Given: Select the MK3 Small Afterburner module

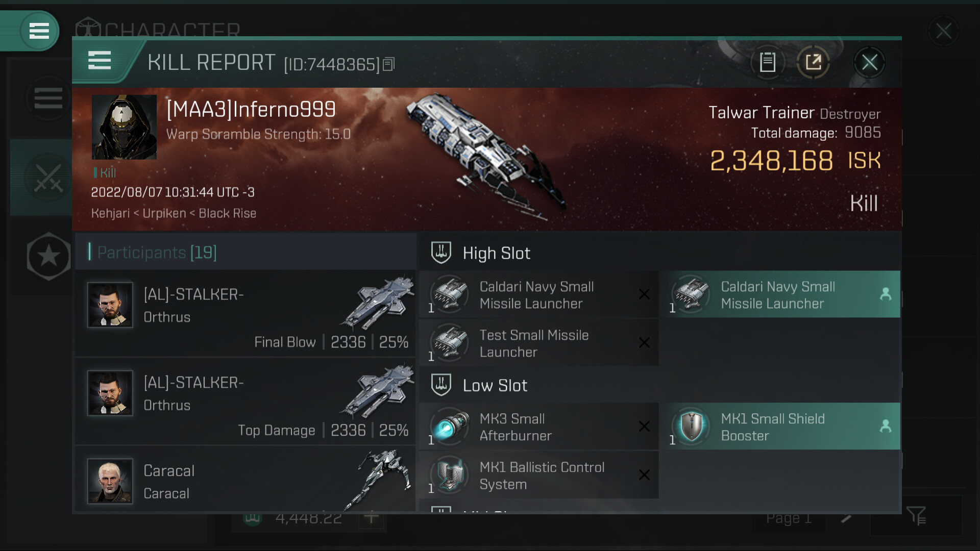Looking at the screenshot, I should pos(539,427).
